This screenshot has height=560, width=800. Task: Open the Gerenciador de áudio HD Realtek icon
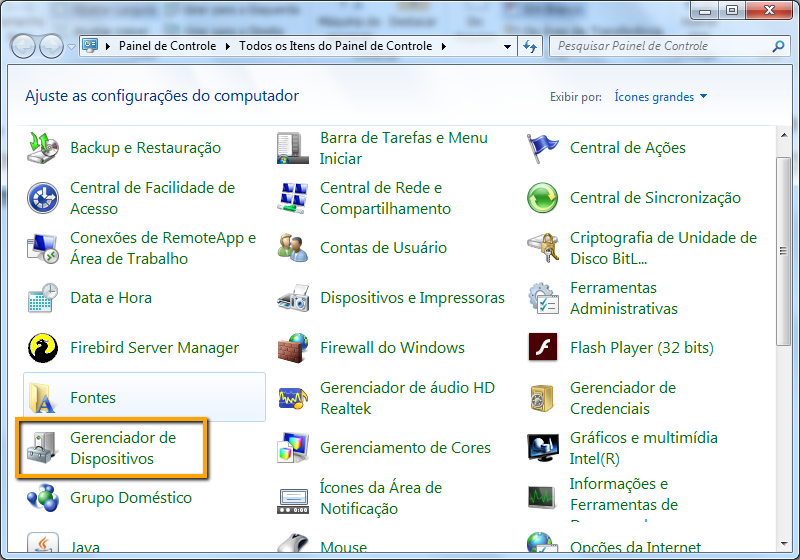click(292, 398)
